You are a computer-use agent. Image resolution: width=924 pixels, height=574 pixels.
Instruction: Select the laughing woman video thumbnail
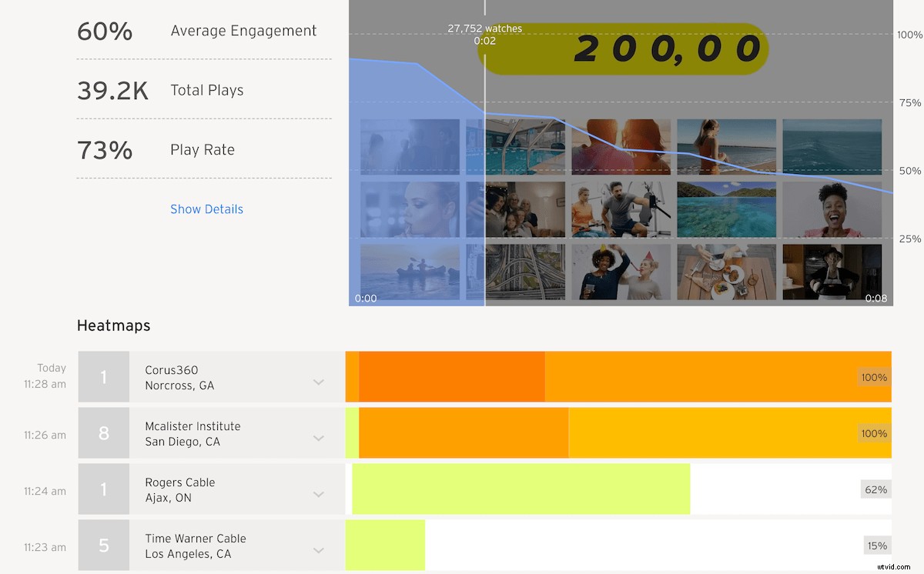(832, 209)
